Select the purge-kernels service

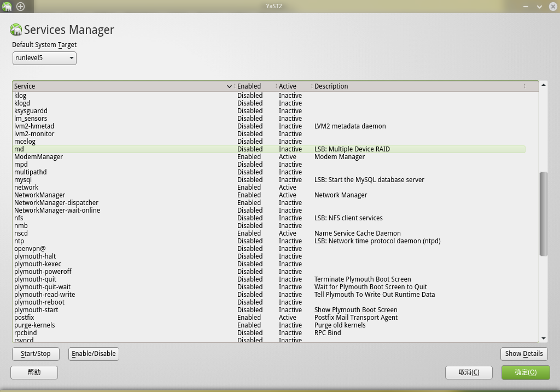point(269,326)
